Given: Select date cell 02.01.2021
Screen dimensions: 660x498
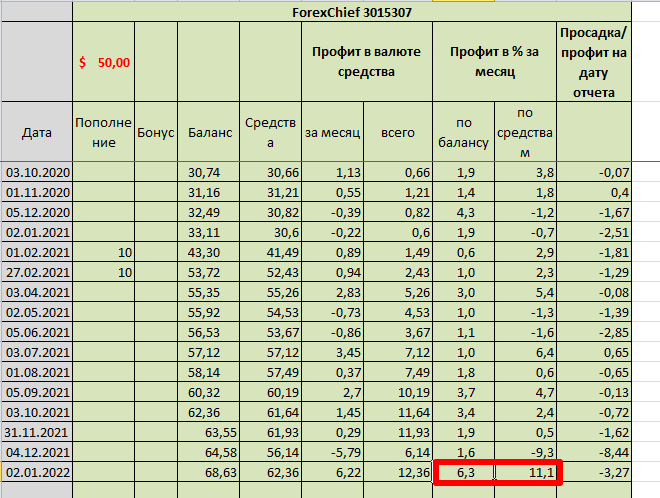Looking at the screenshot, I should point(37,232).
